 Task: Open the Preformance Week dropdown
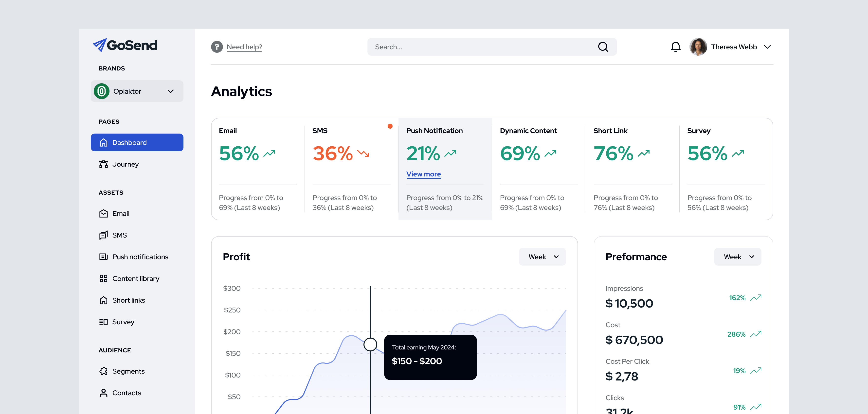(x=737, y=257)
